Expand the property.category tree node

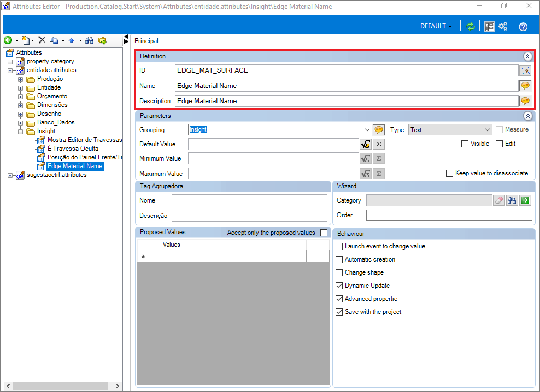[x=10, y=62]
